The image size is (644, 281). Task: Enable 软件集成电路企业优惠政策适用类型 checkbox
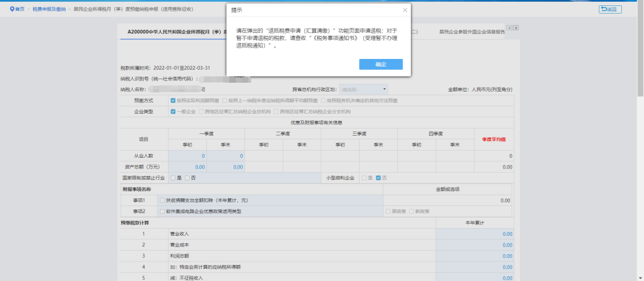point(162,211)
